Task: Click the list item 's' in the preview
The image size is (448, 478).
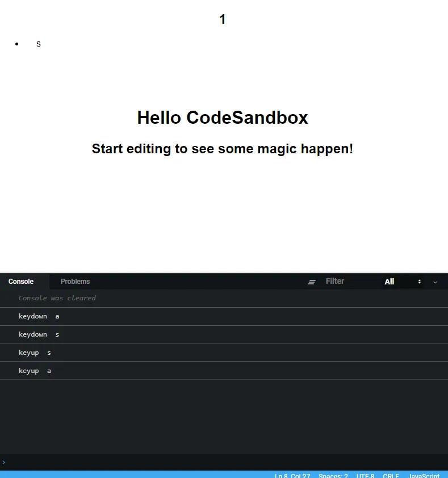Action: click(x=39, y=44)
